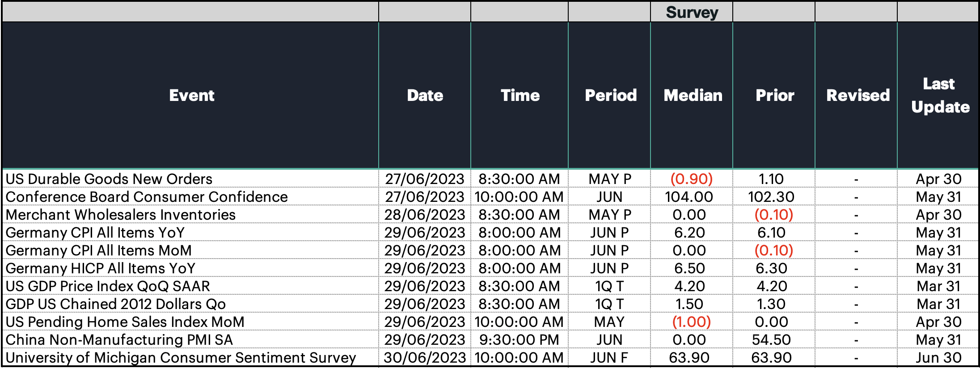Click the Survey group header cell
Screen dimensions: 980x368
coord(692,12)
